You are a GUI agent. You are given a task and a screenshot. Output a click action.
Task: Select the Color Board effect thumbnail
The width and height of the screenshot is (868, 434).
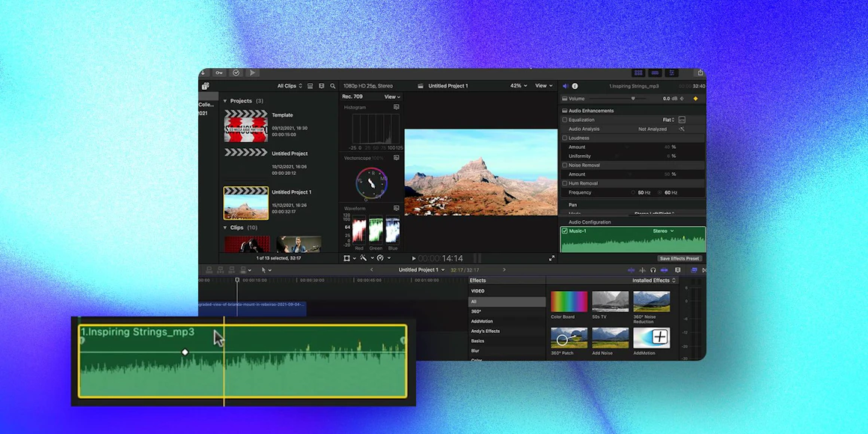pos(569,302)
